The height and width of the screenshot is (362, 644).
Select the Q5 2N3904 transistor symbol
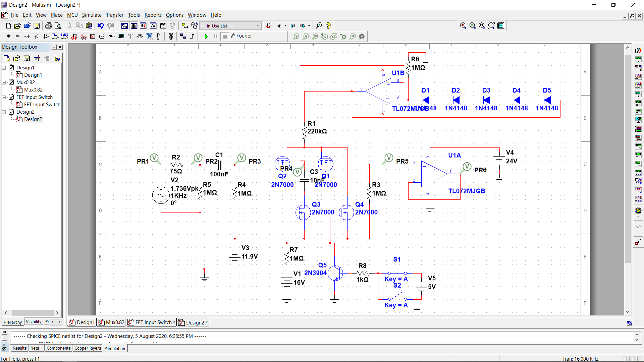click(335, 273)
